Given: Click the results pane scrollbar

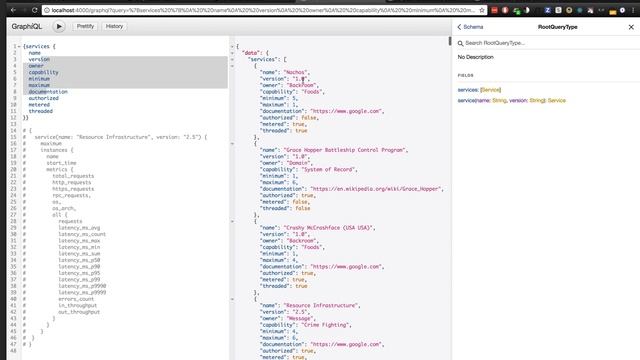Looking at the screenshot, I should point(450,41).
